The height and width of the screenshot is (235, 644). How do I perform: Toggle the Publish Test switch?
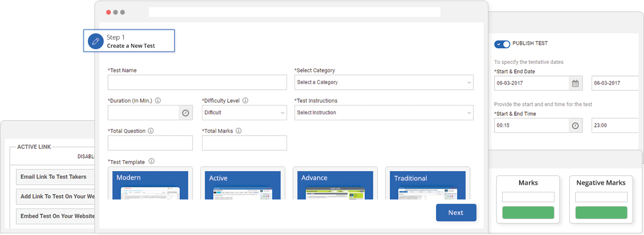point(502,44)
